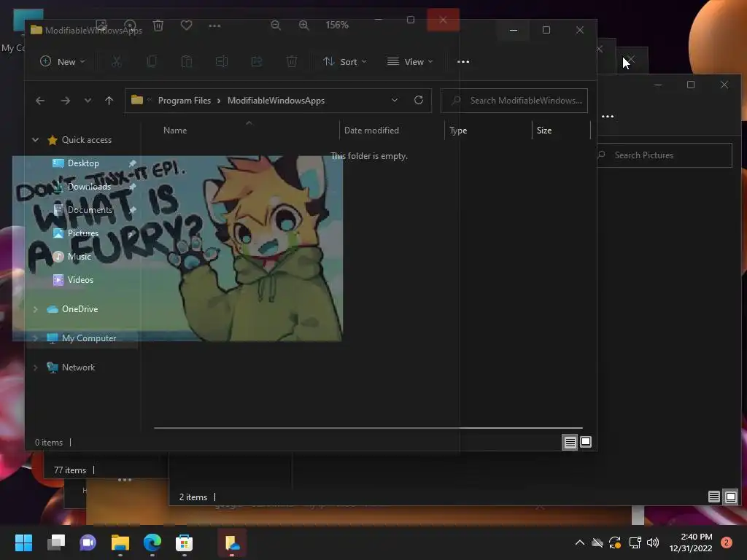The image size is (747, 560).
Task: Select Videos in Quick access
Action: [80, 280]
